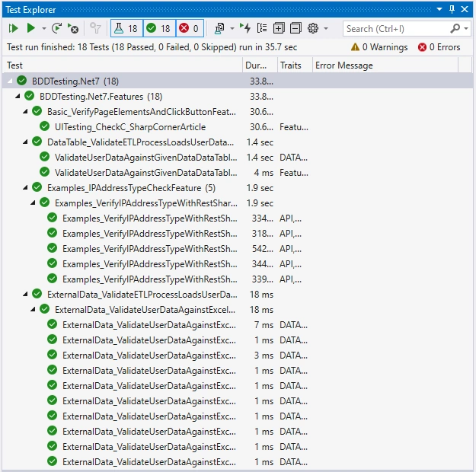Click the search magnifier icon
The height and width of the screenshot is (472, 476).
[455, 28]
